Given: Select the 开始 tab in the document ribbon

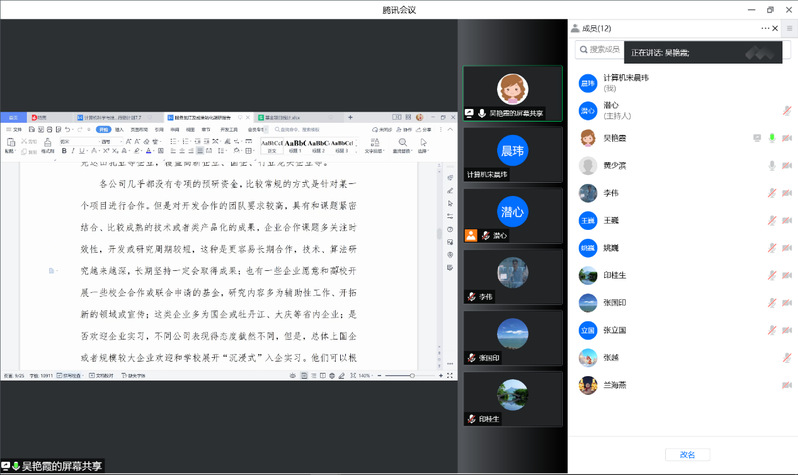Looking at the screenshot, I should (x=103, y=129).
